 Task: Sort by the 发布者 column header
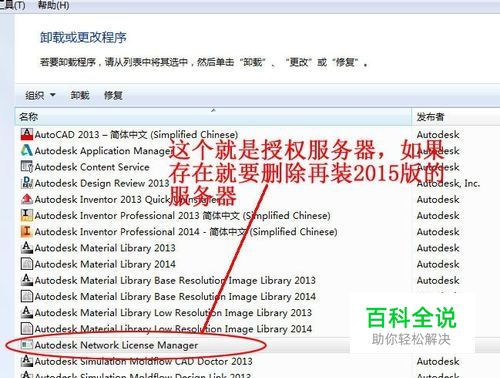pos(456,117)
